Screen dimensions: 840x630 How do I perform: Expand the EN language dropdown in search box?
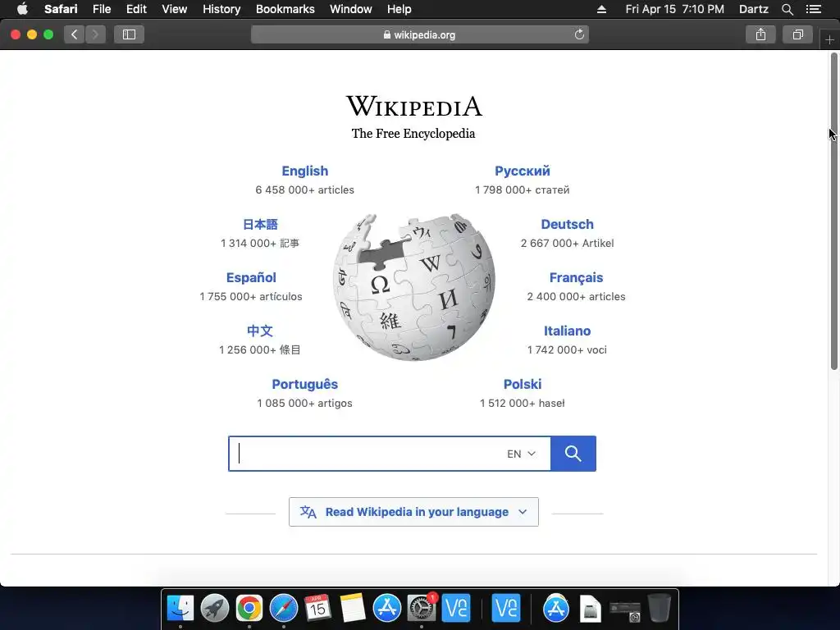coord(521,454)
